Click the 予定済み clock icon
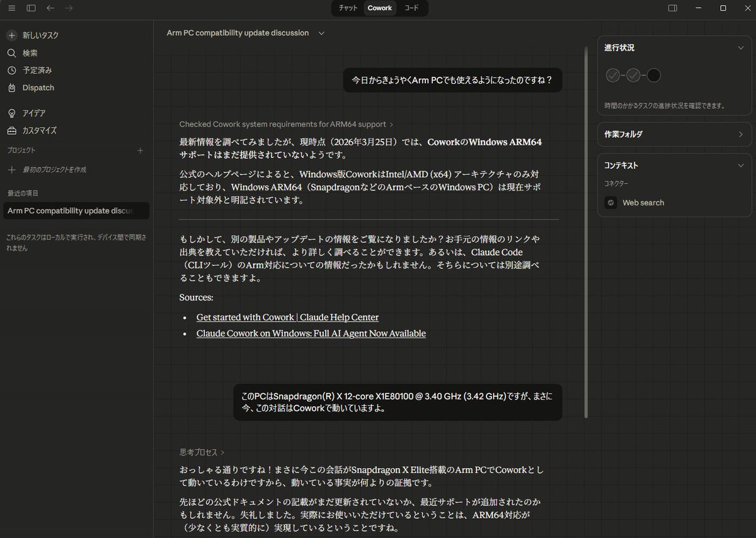The image size is (756, 538). (x=11, y=71)
